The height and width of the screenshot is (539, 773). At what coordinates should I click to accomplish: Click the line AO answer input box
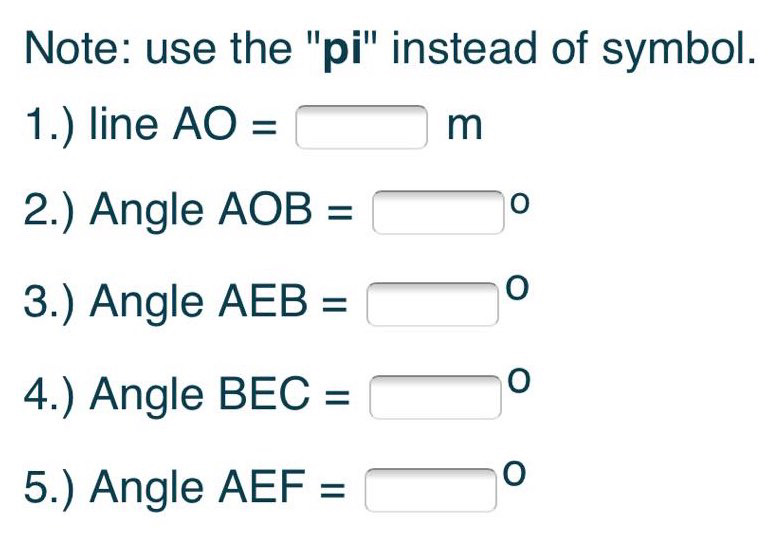point(361,127)
